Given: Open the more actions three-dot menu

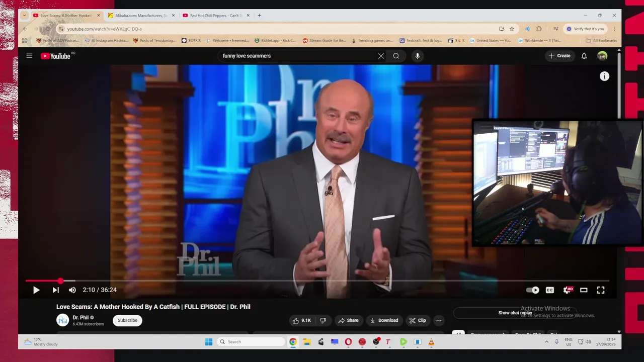Looking at the screenshot, I should pos(439,320).
